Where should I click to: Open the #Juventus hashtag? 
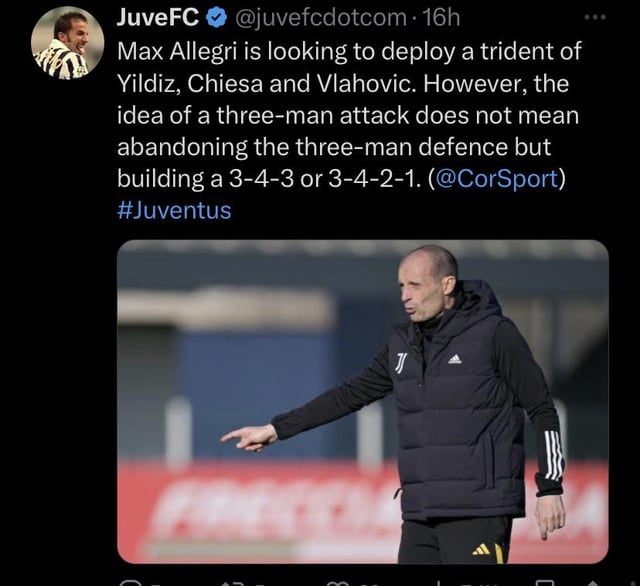point(174,211)
